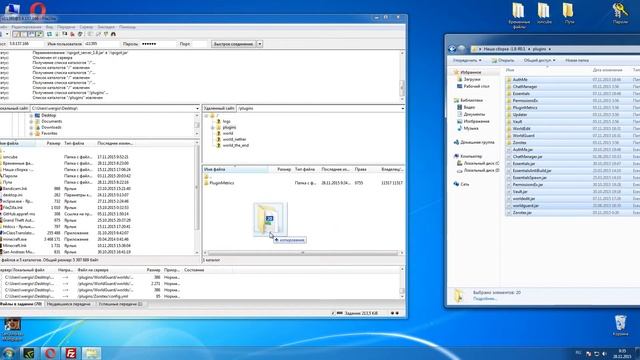Viewport: 640px width, 360px height.
Task: Select the world_nether folder in remote tree
Action: coord(234,140)
